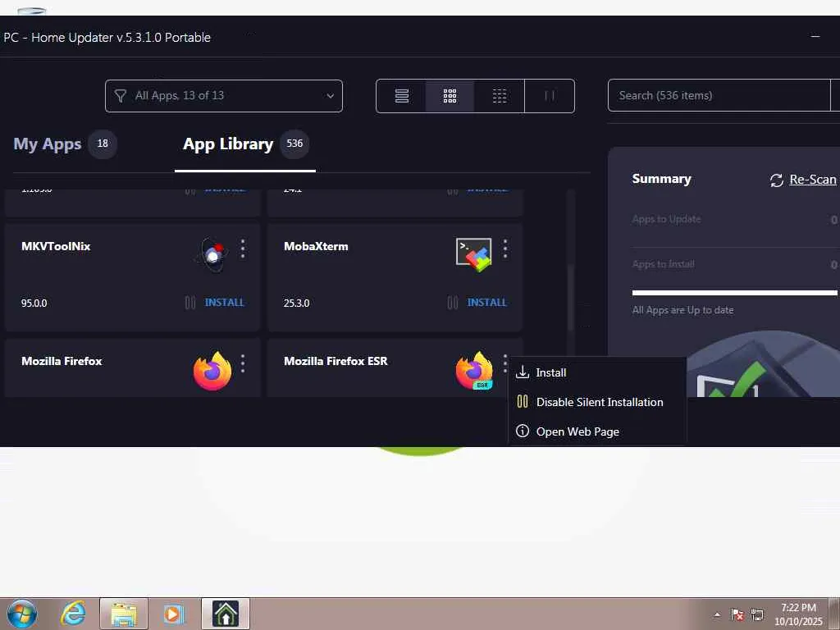Choose Disable Silent Installation menu entry
This screenshot has height=630, width=840.
(597, 402)
